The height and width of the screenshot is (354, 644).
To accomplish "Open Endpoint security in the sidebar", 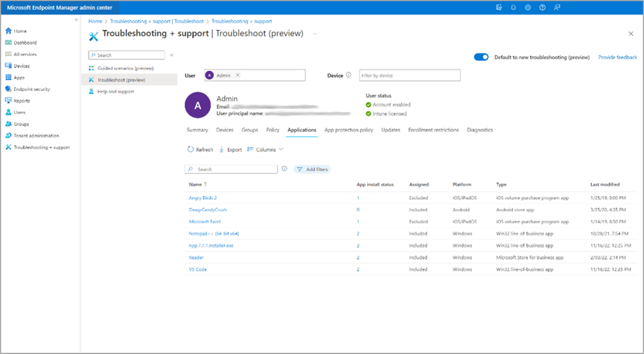I will pyautogui.click(x=28, y=89).
